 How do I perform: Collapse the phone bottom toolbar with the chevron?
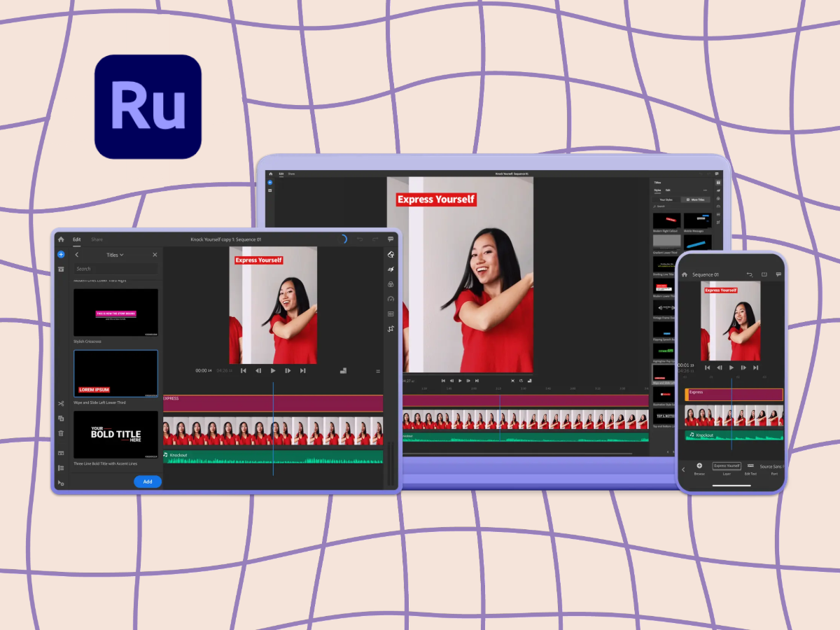click(x=682, y=470)
